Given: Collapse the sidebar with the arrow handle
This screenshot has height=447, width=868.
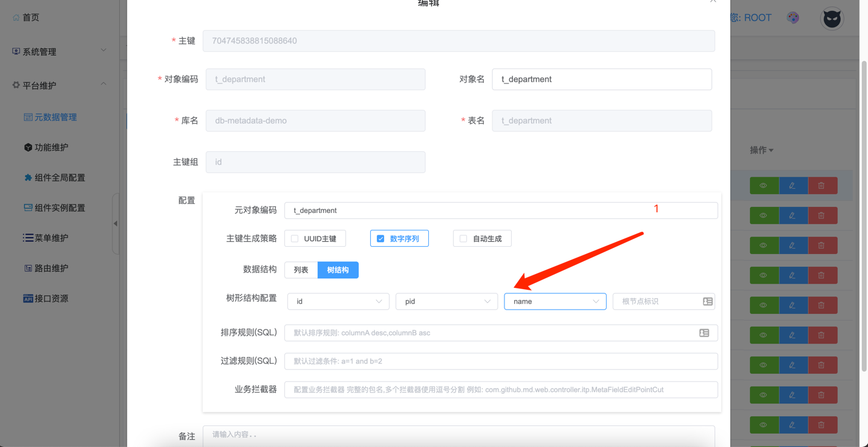Looking at the screenshot, I should (x=116, y=224).
